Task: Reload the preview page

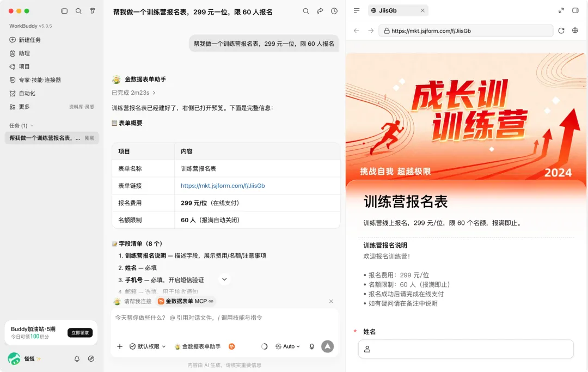Action: coord(561,31)
